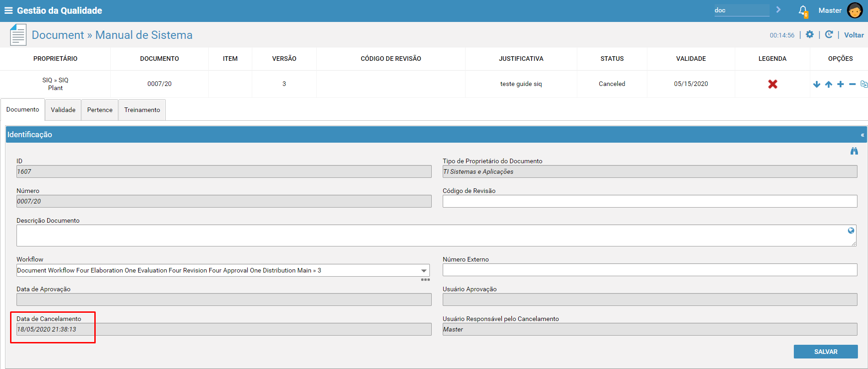Screen dimensions: 868x369
Task: Click the copy document option icon
Action: 864,84
